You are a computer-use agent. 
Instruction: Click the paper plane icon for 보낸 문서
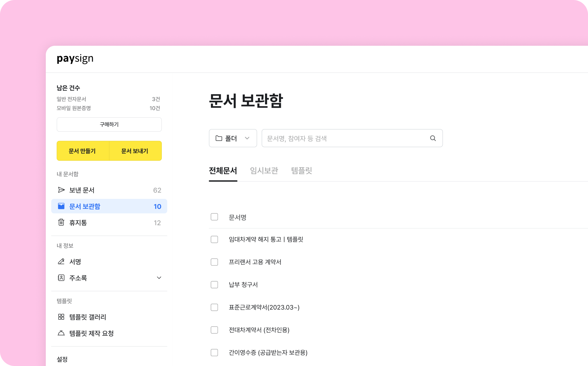(x=61, y=190)
